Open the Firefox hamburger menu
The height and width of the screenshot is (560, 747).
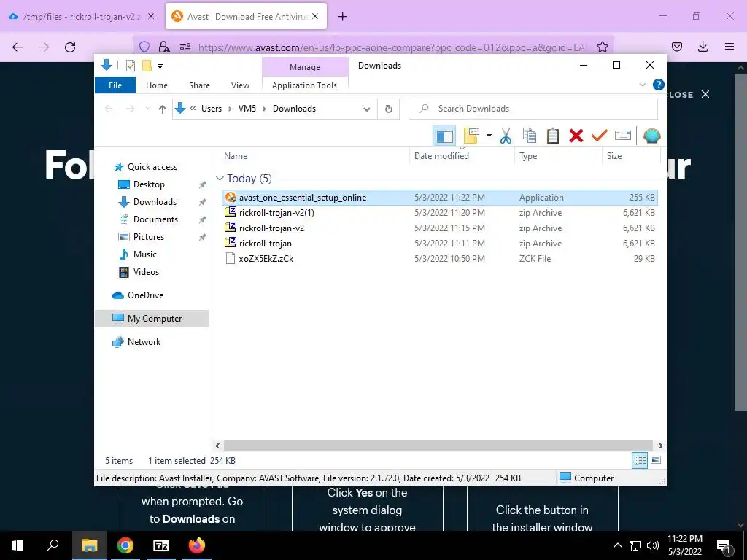pyautogui.click(x=729, y=47)
